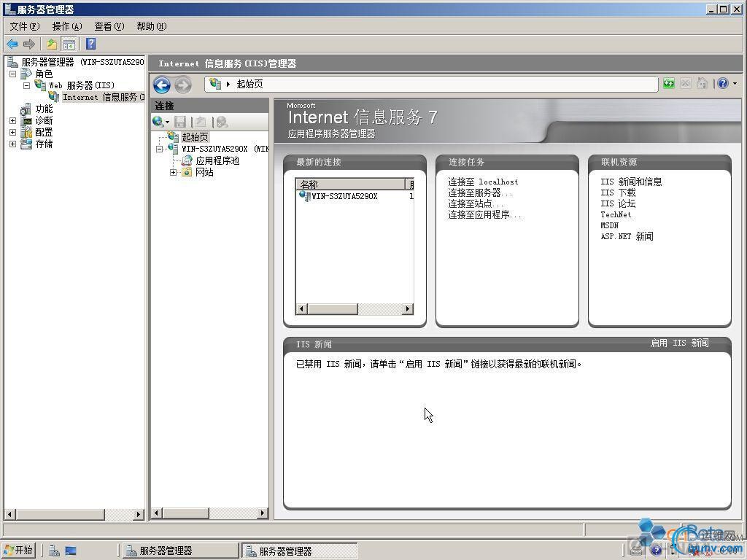Select WIN-S3ZUYA5290X row in recent connections

point(355,195)
